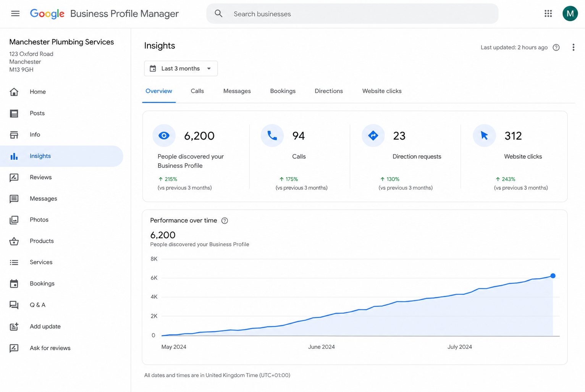Click the Home sidebar icon

click(14, 92)
